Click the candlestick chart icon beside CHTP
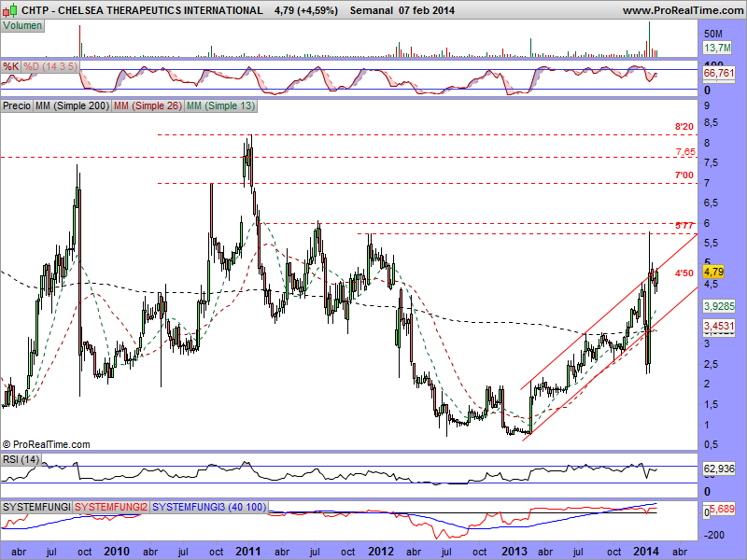747x560 pixels. click(x=11, y=9)
